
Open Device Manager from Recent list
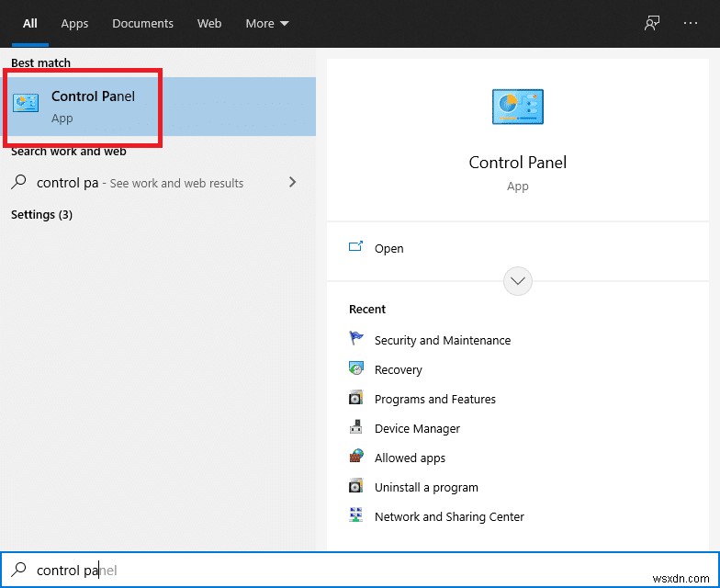point(417,428)
